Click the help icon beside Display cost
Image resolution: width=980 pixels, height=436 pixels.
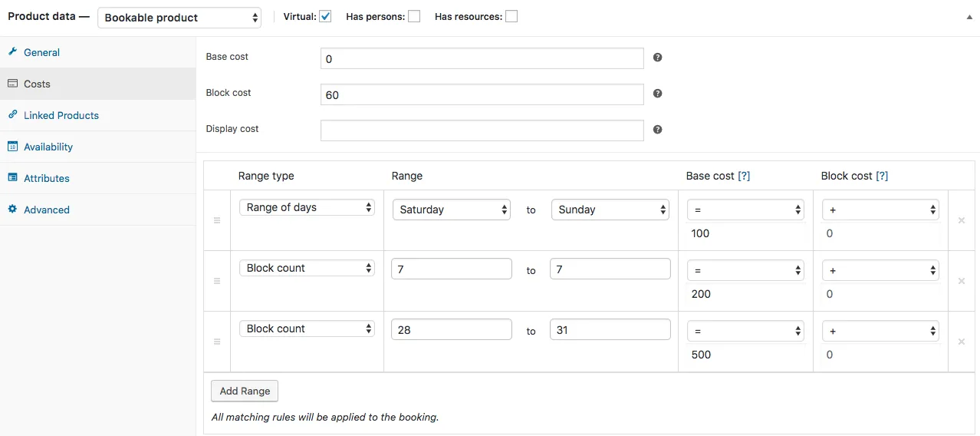657,130
